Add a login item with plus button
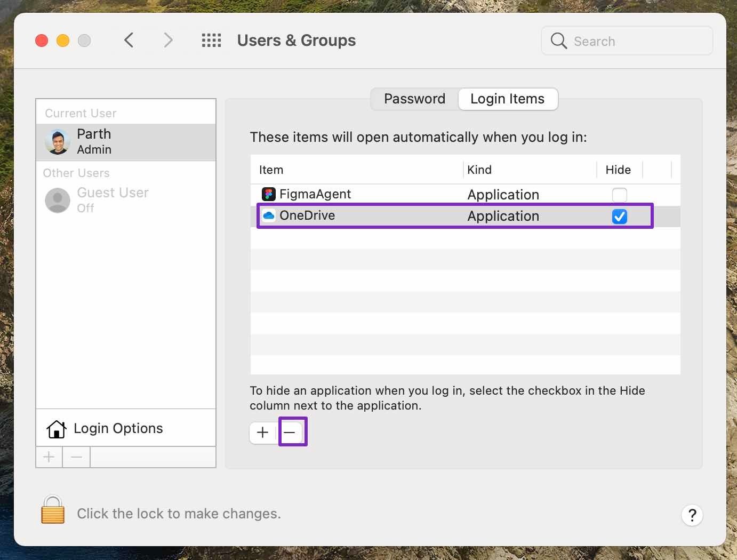This screenshot has width=737, height=560. click(262, 433)
